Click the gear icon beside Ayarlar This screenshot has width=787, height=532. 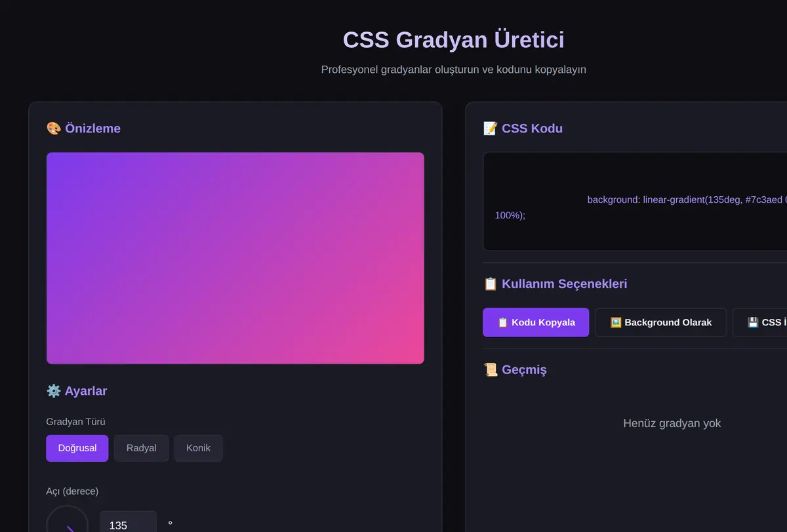pos(54,390)
